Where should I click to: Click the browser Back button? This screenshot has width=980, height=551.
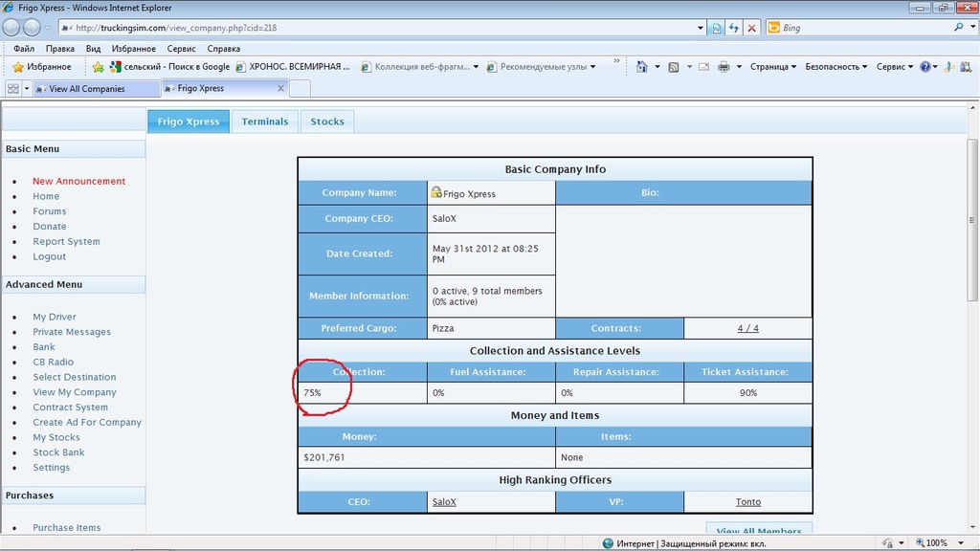[x=12, y=28]
